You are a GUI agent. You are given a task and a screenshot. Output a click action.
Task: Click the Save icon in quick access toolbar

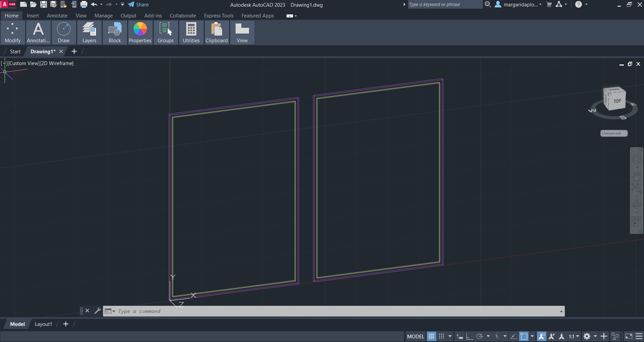(44, 4)
